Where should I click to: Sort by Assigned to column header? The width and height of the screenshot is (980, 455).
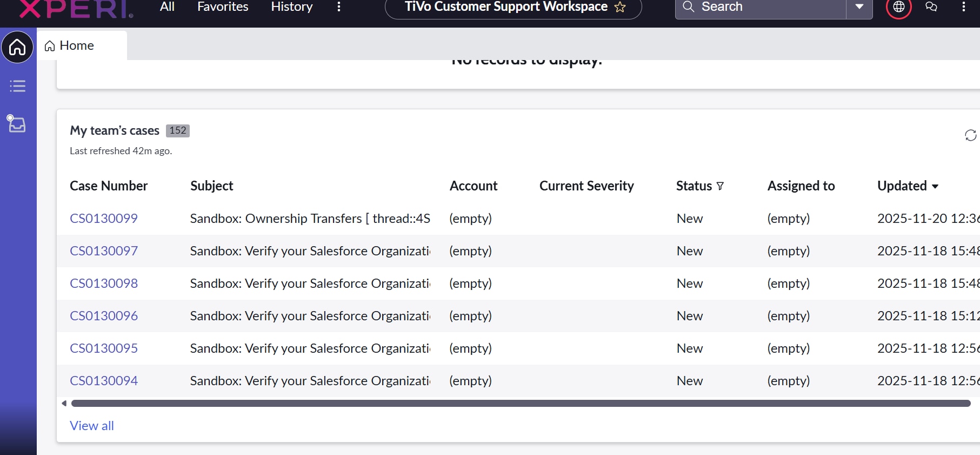click(801, 186)
